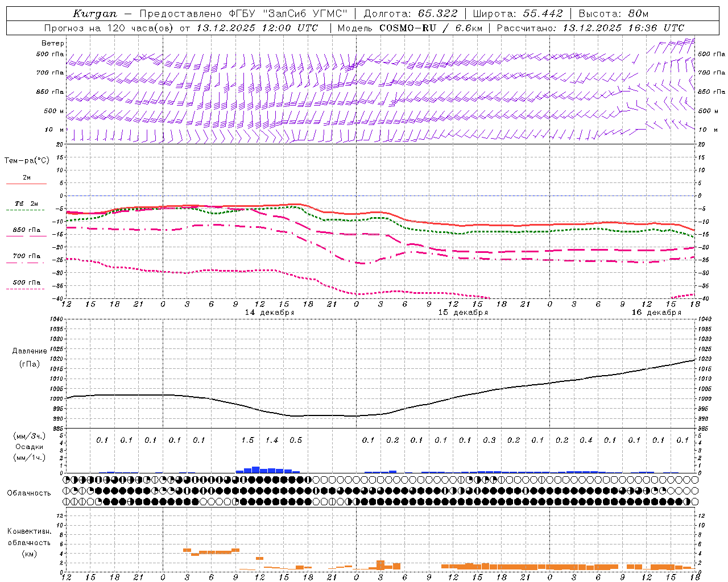Click the latitude value "Широта: 55.442"
Screen dimensions: 728x582
518,14
